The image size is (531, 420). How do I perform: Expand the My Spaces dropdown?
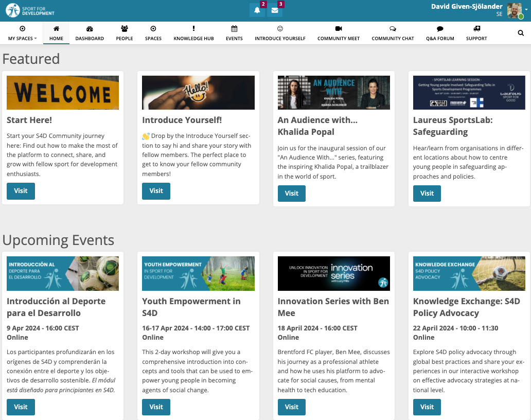coord(22,39)
